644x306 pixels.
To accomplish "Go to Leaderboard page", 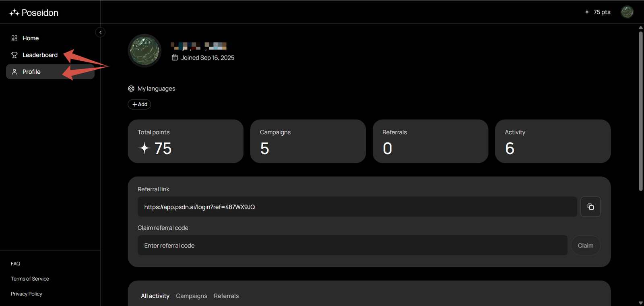I will point(39,55).
